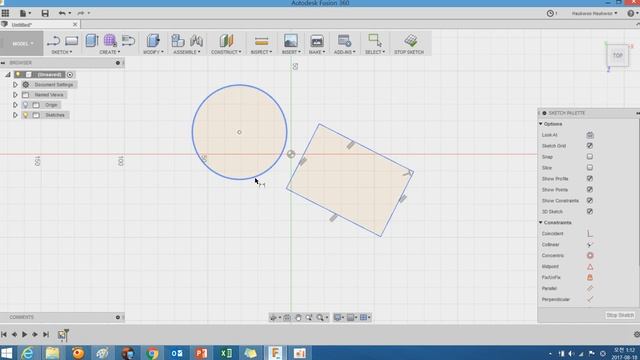Toggle Sketches folder visibility lightbulb
640x360 pixels.
(x=25, y=115)
